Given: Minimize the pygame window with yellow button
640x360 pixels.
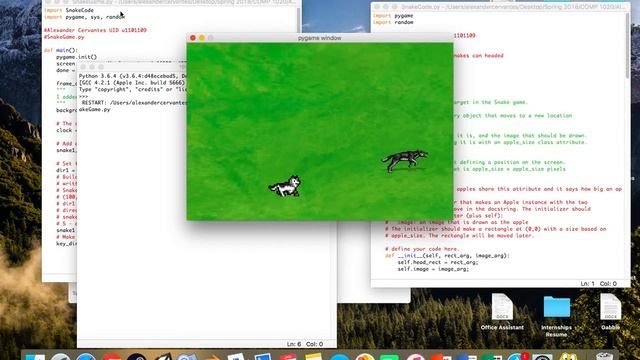Looking at the screenshot, I should point(202,38).
